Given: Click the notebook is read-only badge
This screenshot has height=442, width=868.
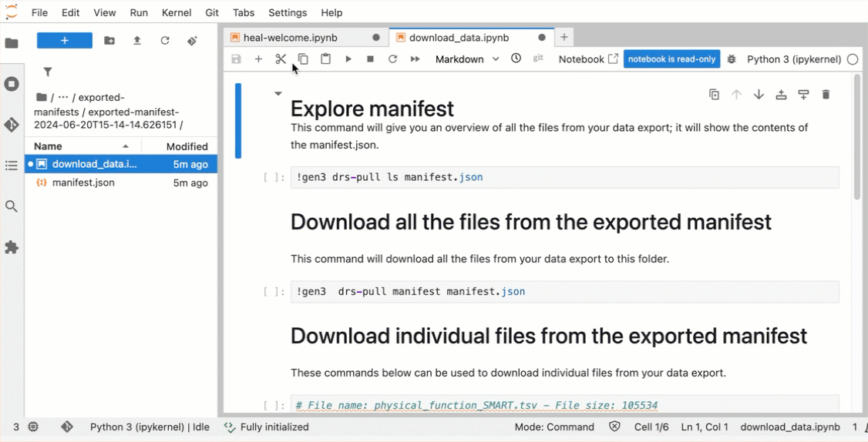Looking at the screenshot, I should [x=671, y=59].
